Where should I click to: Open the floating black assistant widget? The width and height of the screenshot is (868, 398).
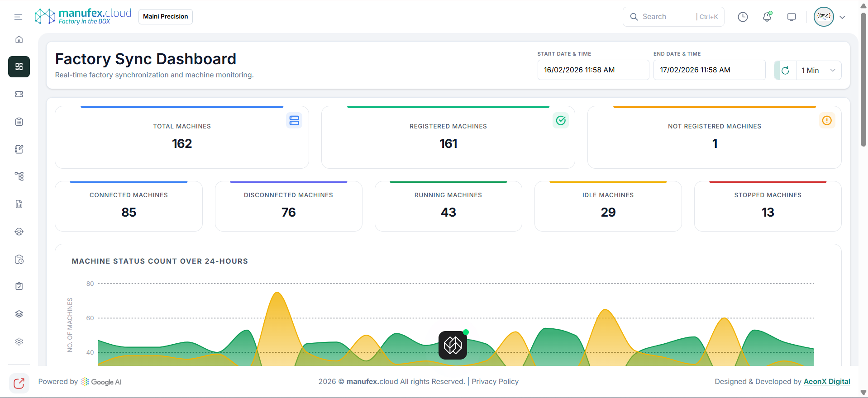pyautogui.click(x=453, y=345)
